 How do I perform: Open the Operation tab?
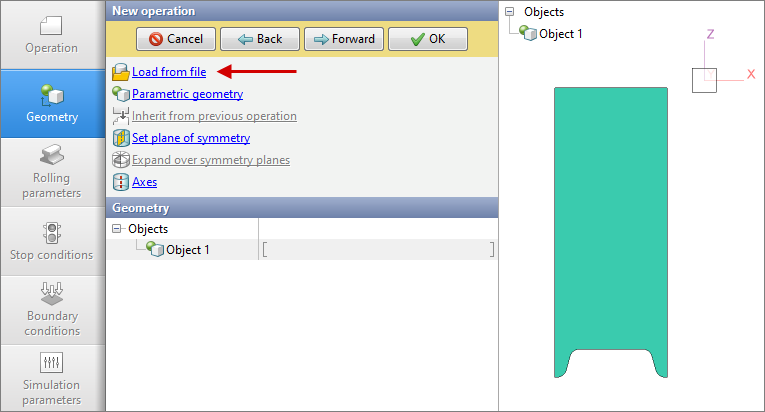tap(52, 35)
